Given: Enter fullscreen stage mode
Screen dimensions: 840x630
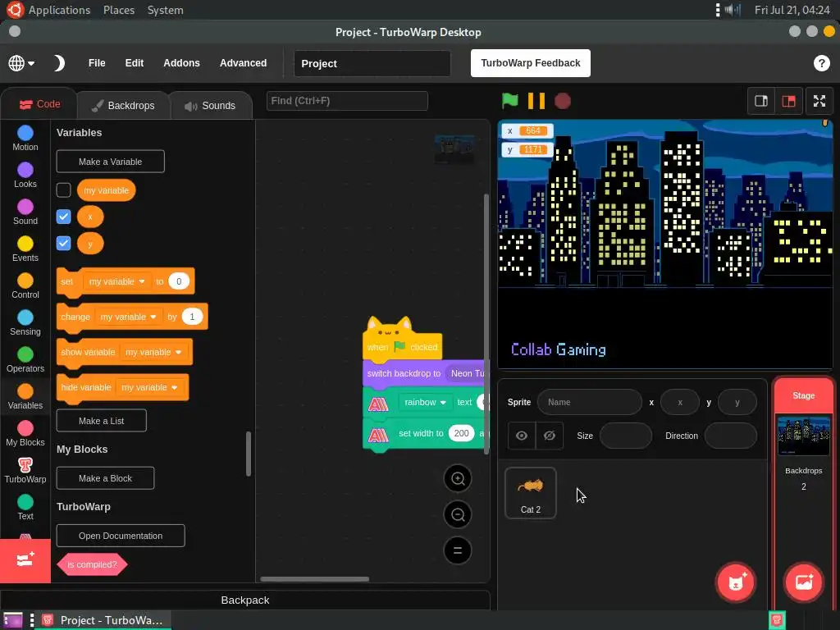Looking at the screenshot, I should tap(819, 101).
